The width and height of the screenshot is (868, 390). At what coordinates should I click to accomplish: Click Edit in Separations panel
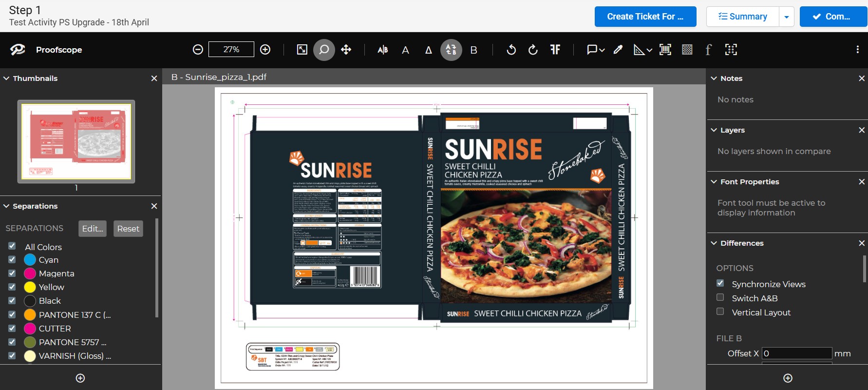click(x=93, y=229)
